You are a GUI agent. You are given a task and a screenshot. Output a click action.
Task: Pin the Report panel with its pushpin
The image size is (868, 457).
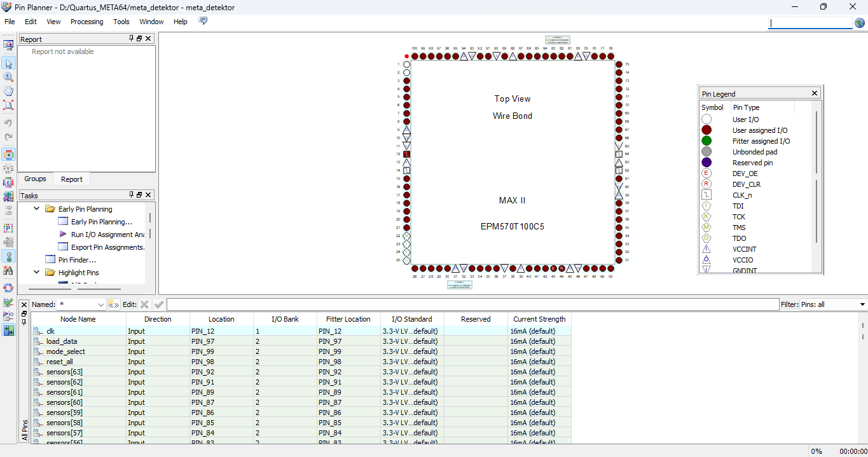132,39
